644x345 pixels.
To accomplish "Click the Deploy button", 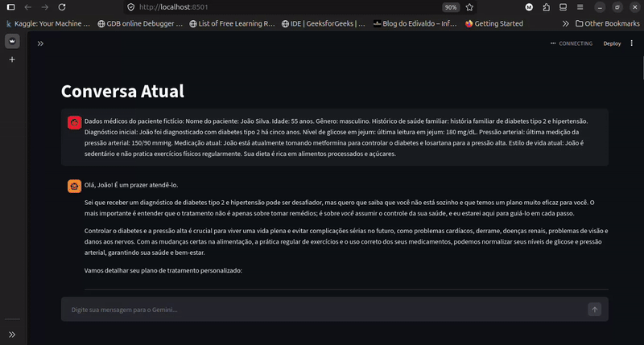I will [612, 43].
